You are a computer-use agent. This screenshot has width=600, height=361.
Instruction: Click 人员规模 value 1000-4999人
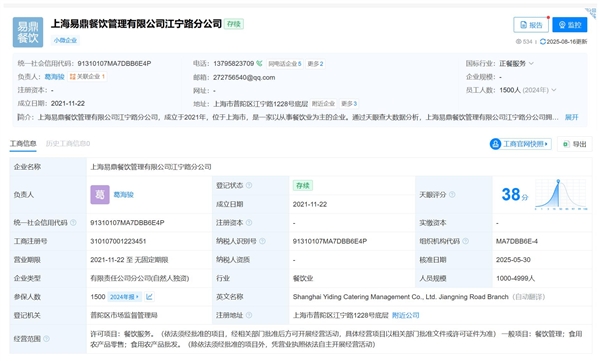515,278
